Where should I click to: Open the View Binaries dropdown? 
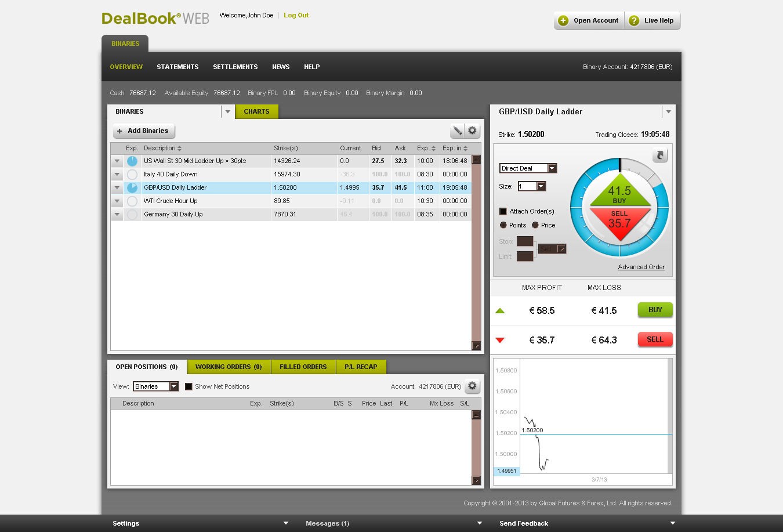click(x=173, y=386)
